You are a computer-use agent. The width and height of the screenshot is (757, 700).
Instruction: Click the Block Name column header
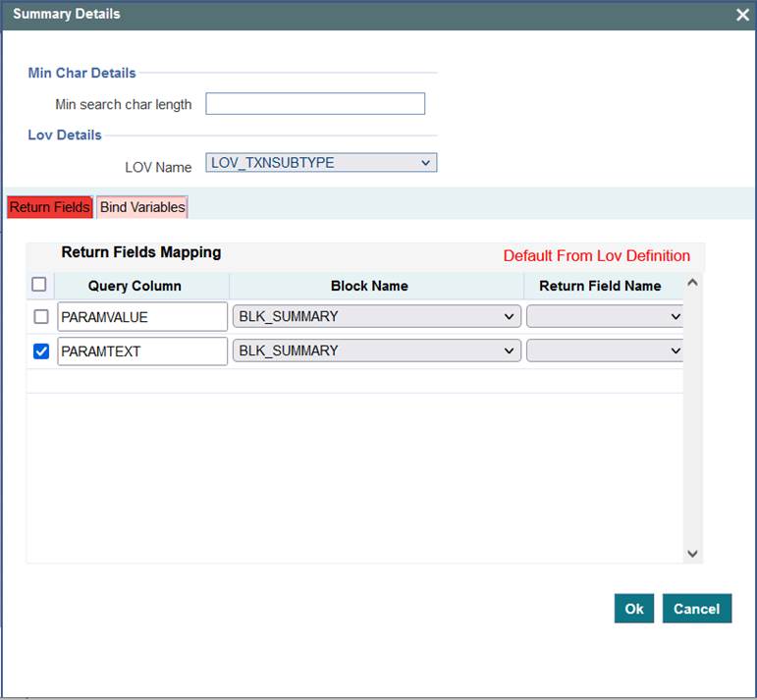tap(369, 286)
